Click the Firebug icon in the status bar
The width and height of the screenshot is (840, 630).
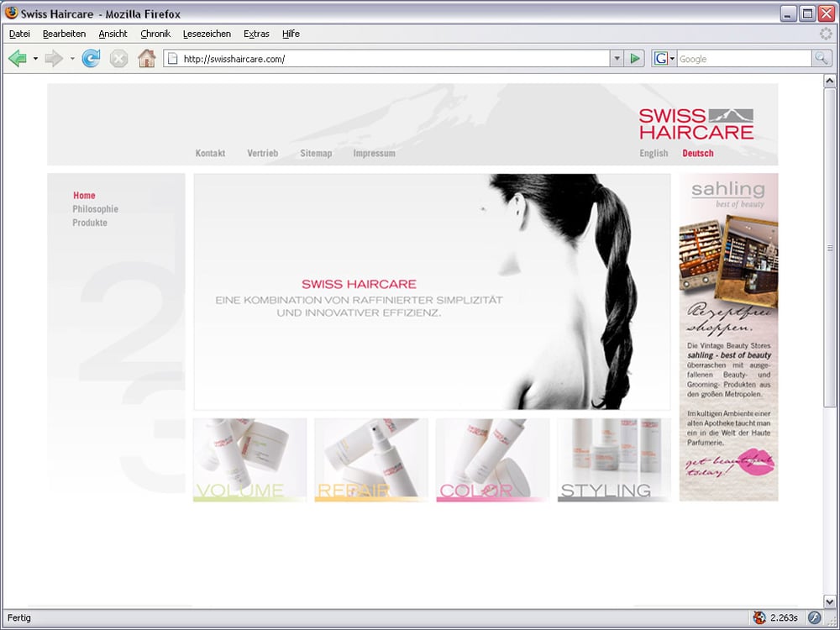[x=759, y=617]
